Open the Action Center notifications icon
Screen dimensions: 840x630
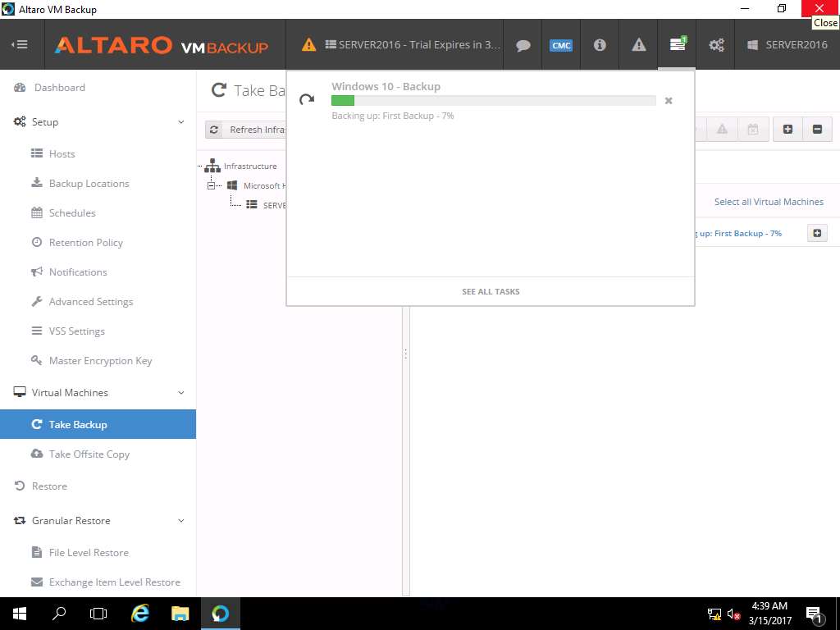pos(815,615)
